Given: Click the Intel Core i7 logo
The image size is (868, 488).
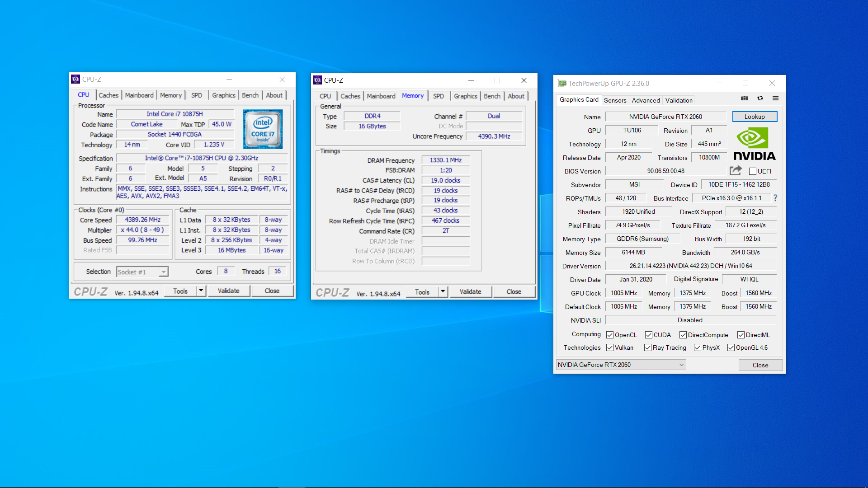Looking at the screenshot, I should pyautogui.click(x=263, y=129).
